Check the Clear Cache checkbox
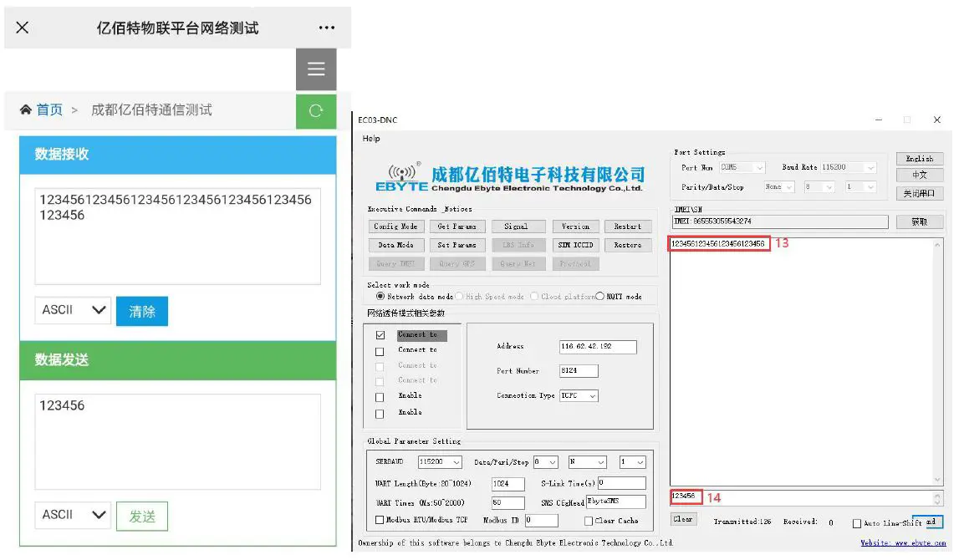The image size is (964, 560). coord(589,521)
